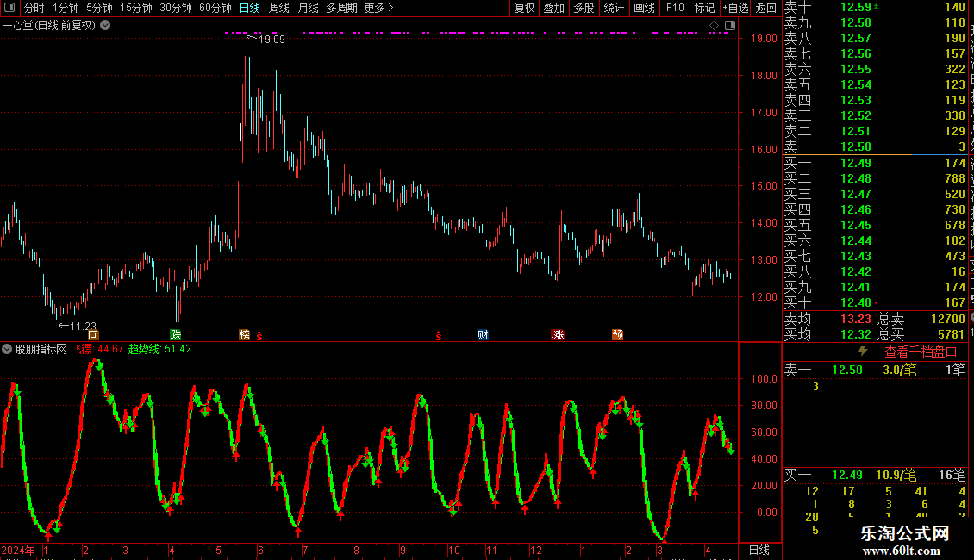This screenshot has width=974, height=560.
Task: Click the 总买 5781 value
Action: [x=951, y=334]
